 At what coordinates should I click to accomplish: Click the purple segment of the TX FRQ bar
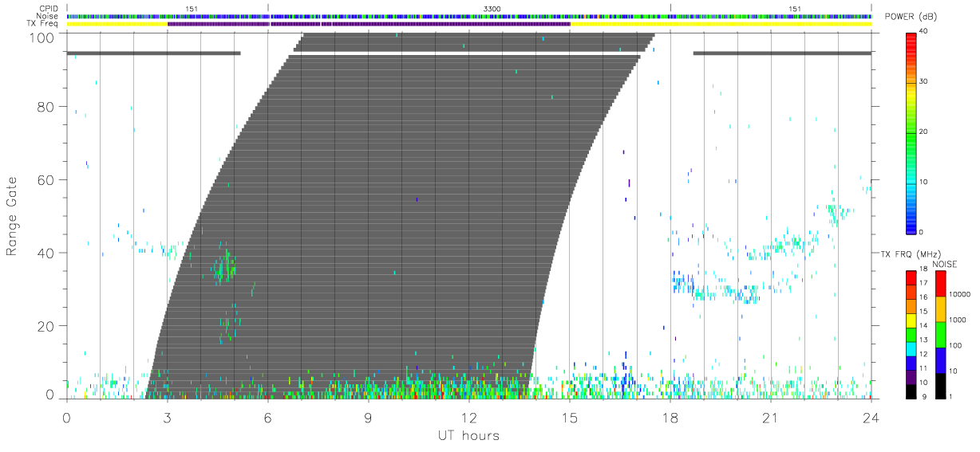pyautogui.click(x=911, y=376)
